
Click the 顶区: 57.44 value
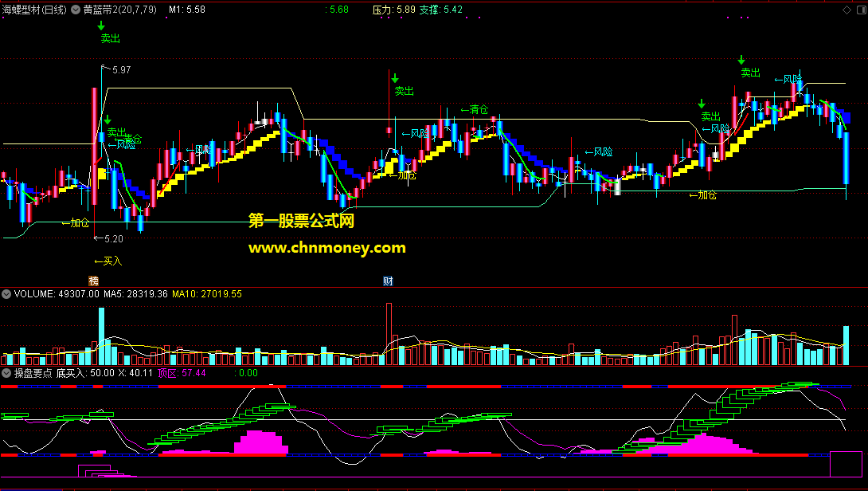pos(182,373)
